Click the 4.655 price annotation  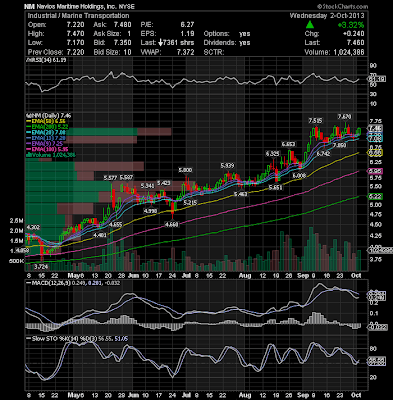[x=115, y=224]
